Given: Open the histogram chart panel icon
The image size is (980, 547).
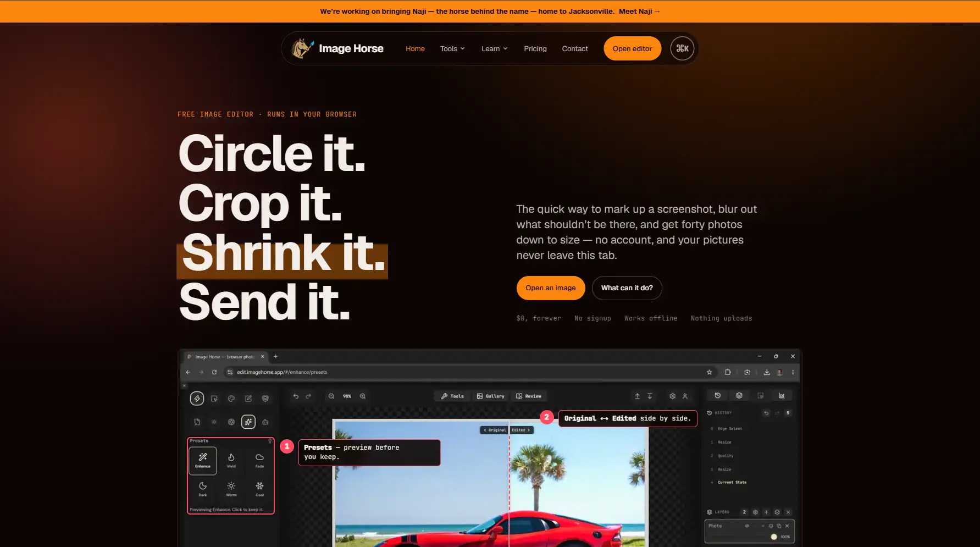Looking at the screenshot, I should coord(782,396).
